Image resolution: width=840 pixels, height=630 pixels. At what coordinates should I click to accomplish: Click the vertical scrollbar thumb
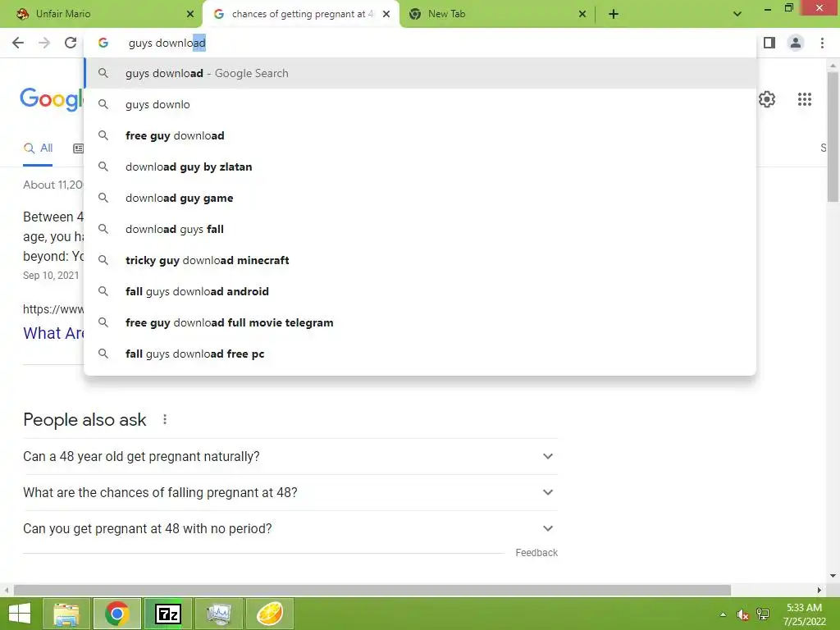point(833,137)
